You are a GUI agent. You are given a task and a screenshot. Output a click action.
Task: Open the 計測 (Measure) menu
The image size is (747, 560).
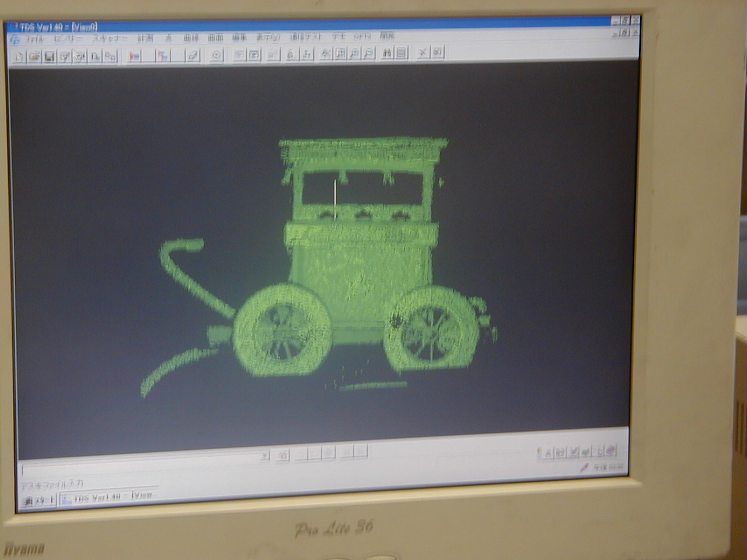(x=145, y=37)
